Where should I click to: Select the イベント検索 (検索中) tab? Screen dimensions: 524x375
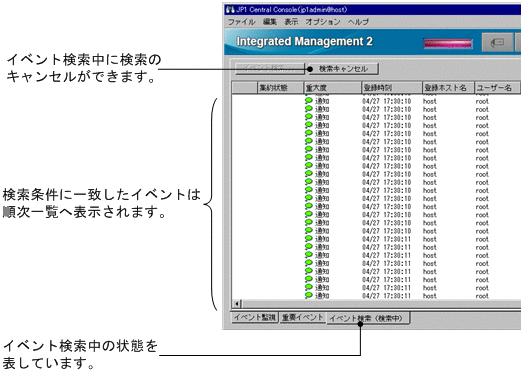(x=368, y=318)
